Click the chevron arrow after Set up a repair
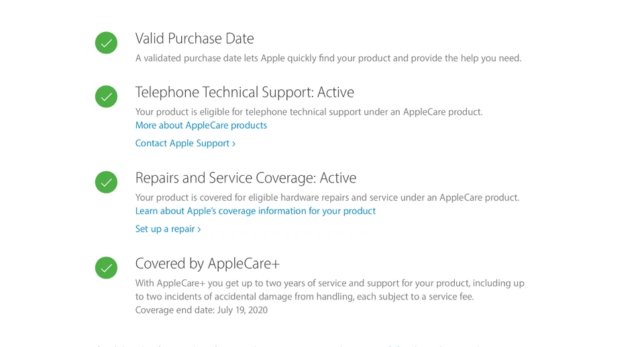The image size is (644, 347). (199, 230)
